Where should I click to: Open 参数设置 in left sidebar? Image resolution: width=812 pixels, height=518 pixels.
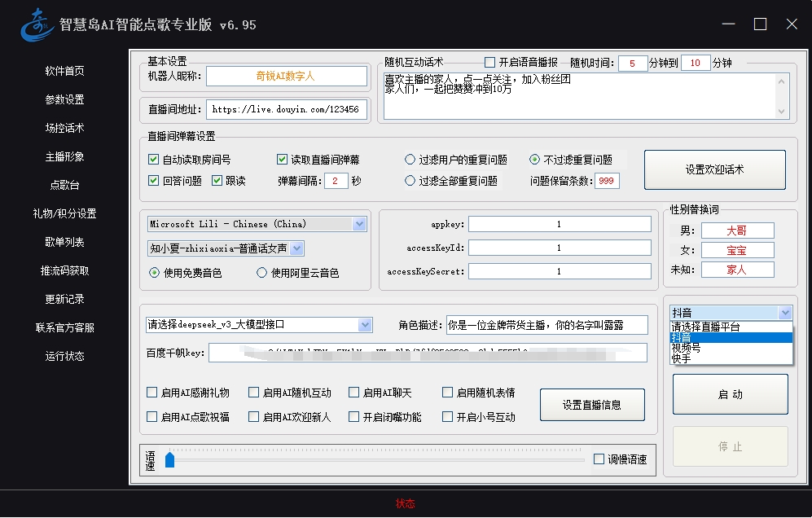pos(65,99)
